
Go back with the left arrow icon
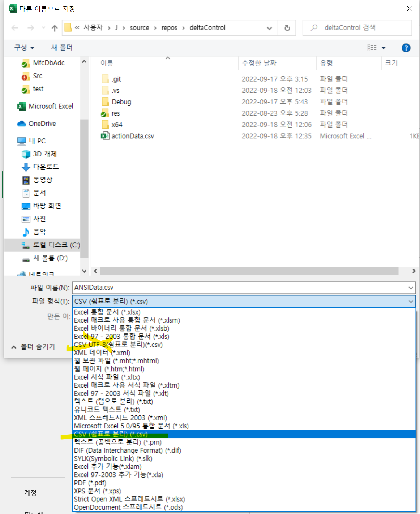click(x=15, y=28)
